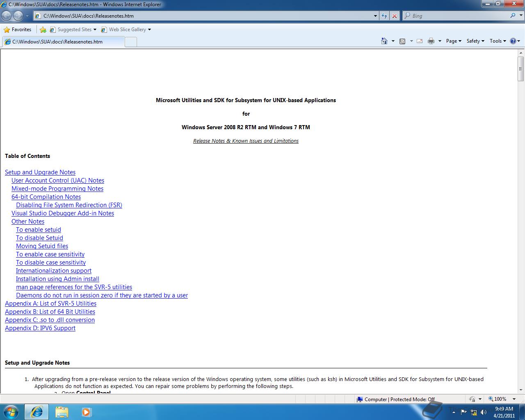Viewport: 525px width, 420px height.
Task: Open Windows Explorer folder taskbar icon
Action: click(62, 412)
